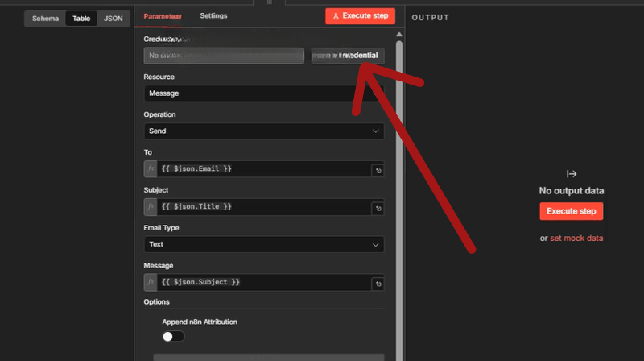
Task: Open the Resource dropdown showing Message
Action: click(x=264, y=93)
